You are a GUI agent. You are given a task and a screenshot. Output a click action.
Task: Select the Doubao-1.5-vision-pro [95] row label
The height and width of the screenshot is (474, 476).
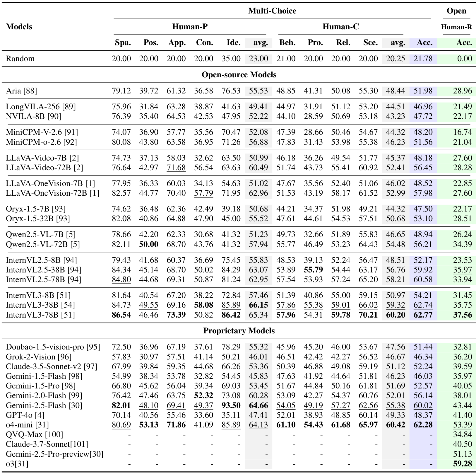point(53,347)
